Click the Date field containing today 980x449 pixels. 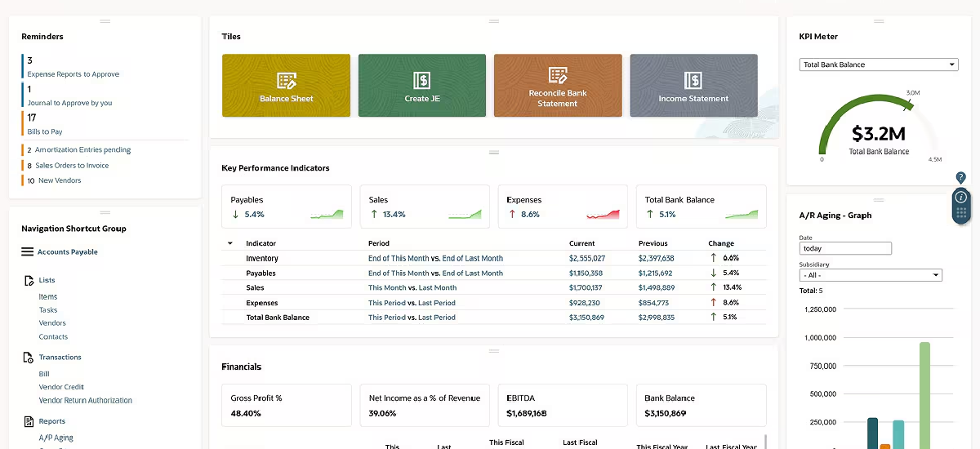845,248
